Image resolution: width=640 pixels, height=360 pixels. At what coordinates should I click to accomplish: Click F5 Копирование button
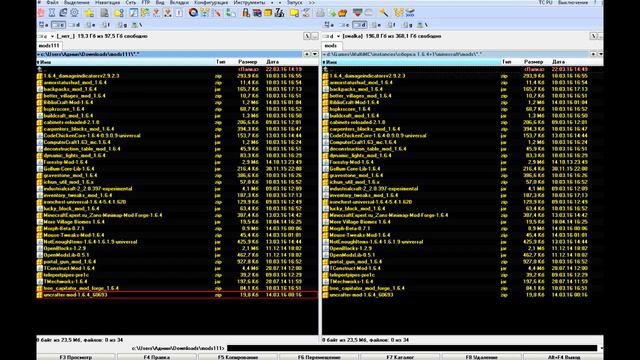pyautogui.click(x=238, y=357)
